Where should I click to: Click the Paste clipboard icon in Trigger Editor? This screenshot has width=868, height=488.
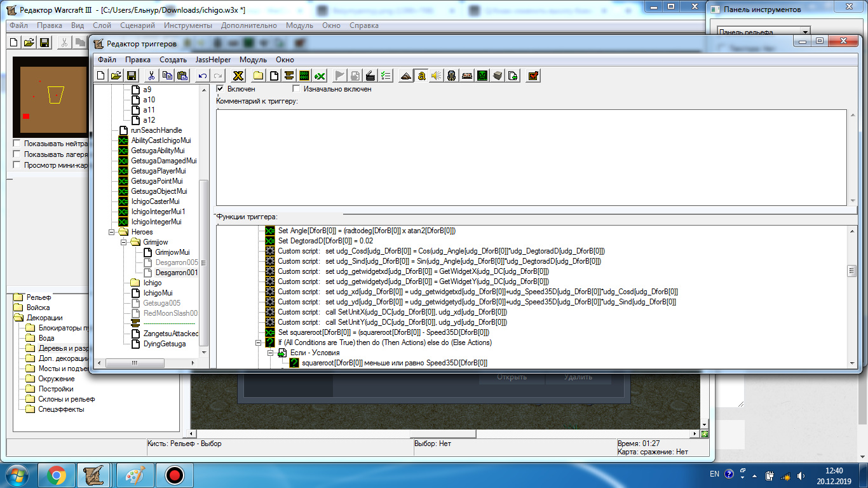pyautogui.click(x=182, y=76)
